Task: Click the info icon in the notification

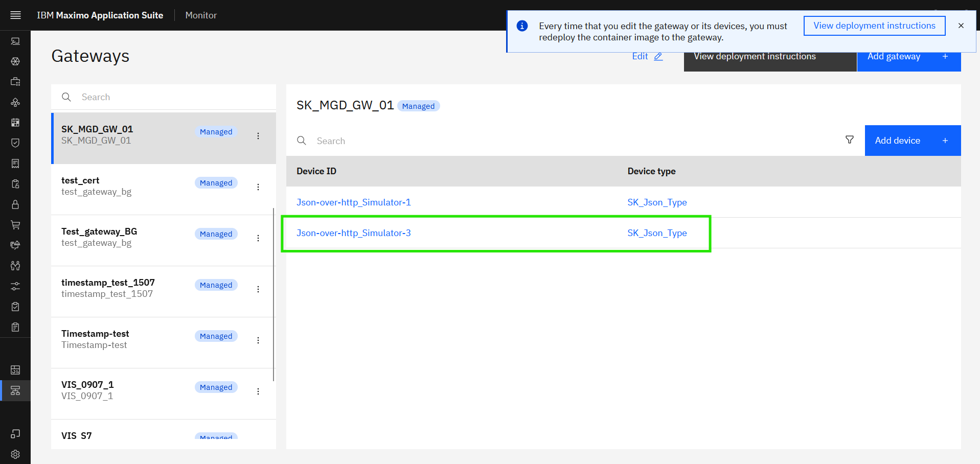Action: click(522, 26)
